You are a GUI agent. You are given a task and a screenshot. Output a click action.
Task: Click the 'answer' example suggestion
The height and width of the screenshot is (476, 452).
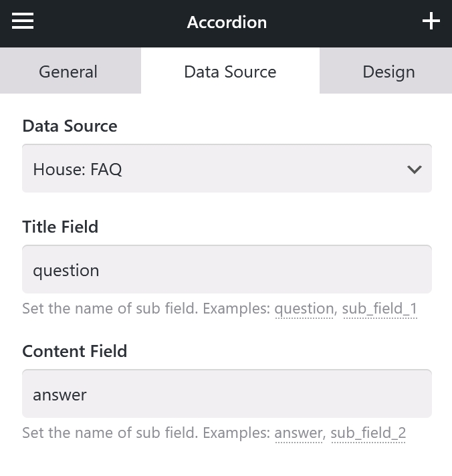click(298, 433)
